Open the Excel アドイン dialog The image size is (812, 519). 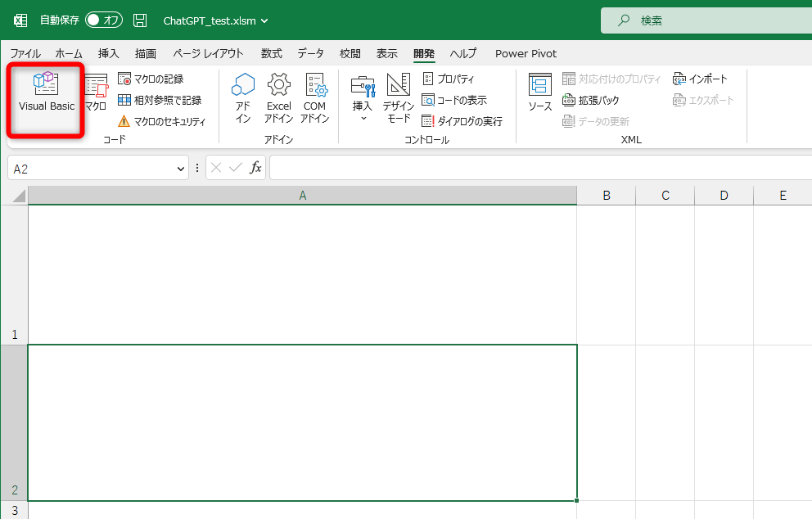click(x=278, y=98)
